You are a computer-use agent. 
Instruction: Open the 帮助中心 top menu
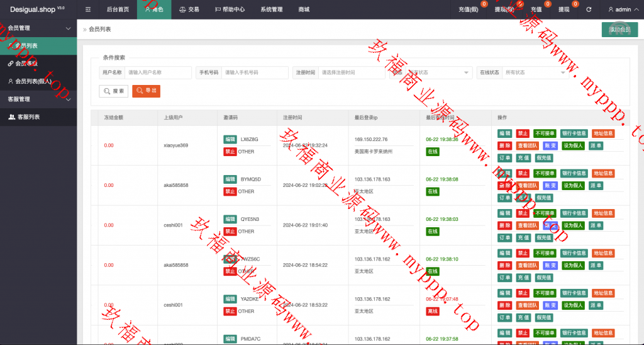coord(230,9)
